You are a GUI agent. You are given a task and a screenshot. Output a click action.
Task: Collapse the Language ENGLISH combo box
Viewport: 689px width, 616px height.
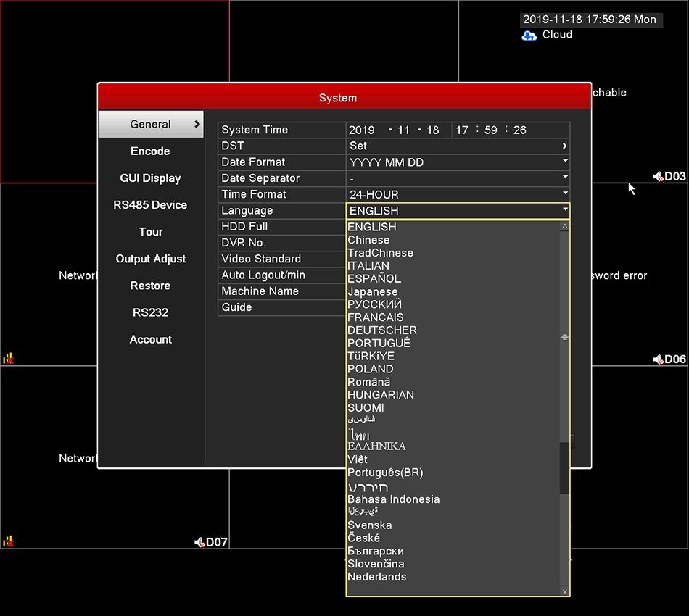(x=458, y=211)
